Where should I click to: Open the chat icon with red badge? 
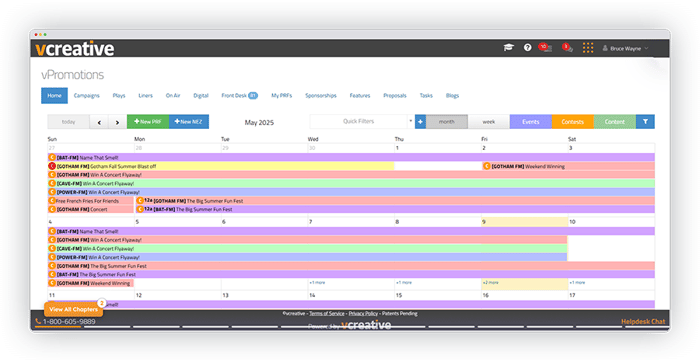pyautogui.click(x=567, y=47)
